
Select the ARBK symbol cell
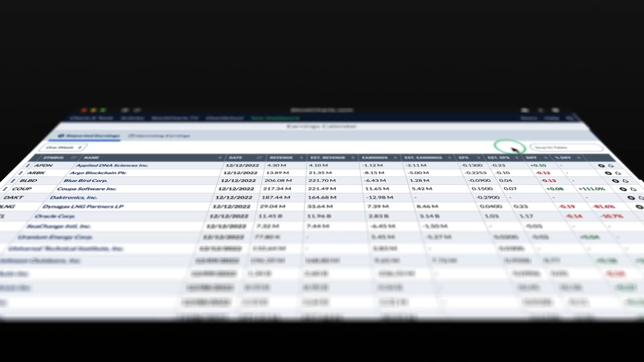click(x=36, y=173)
